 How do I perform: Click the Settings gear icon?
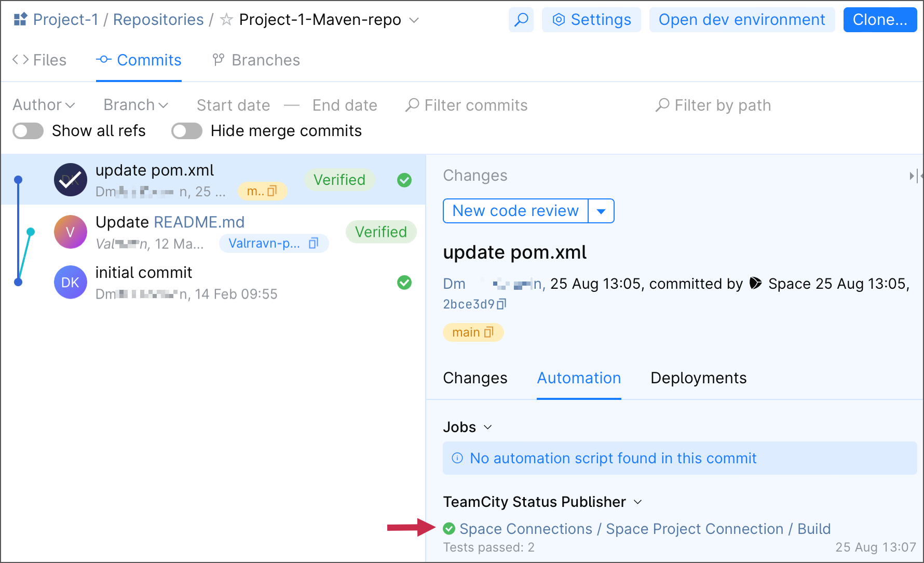point(559,19)
